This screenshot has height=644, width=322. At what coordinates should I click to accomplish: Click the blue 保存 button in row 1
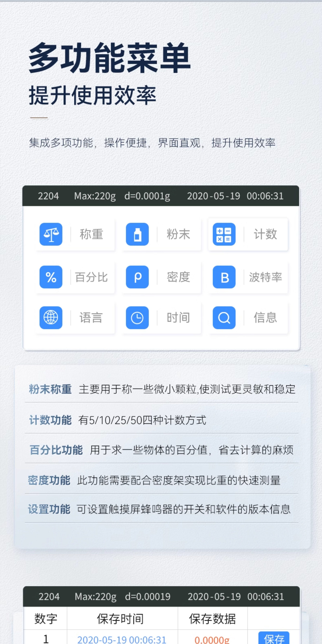click(274, 638)
